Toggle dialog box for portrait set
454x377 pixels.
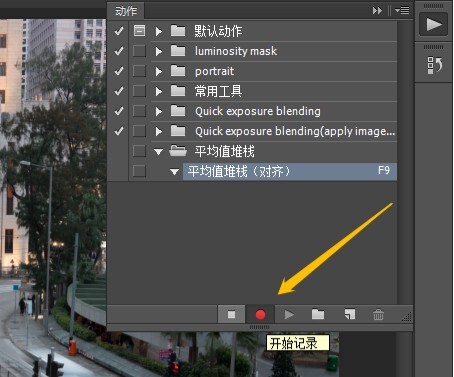pyautogui.click(x=139, y=71)
